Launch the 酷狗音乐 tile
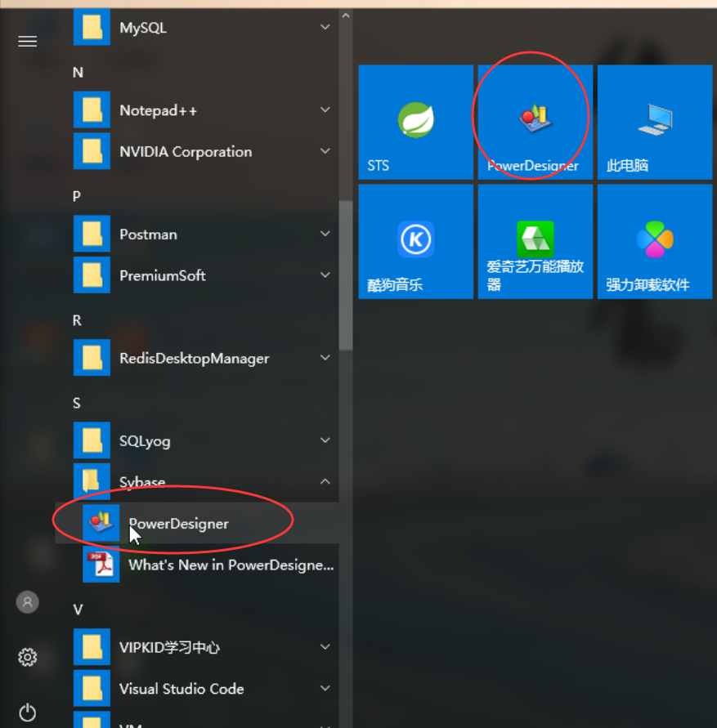The height and width of the screenshot is (728, 717). coord(416,241)
